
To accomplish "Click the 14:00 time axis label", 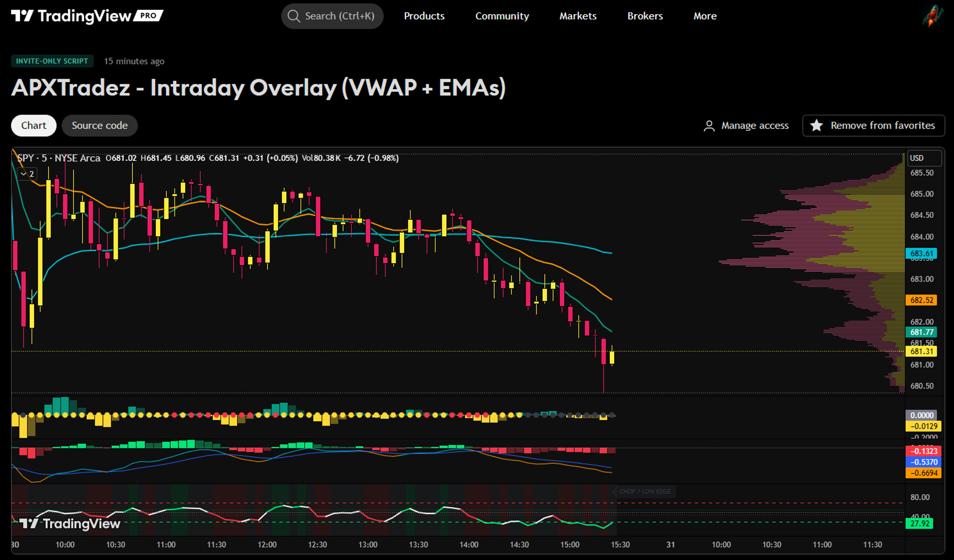I will pyautogui.click(x=469, y=545).
